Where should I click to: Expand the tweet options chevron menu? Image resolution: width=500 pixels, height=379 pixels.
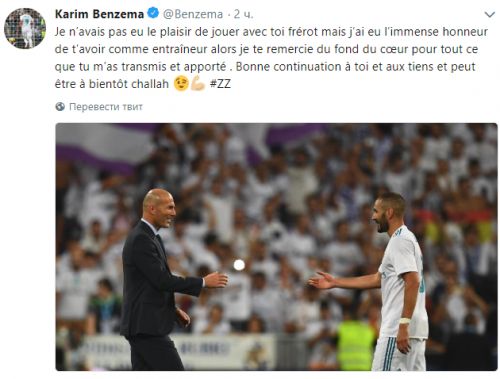[x=489, y=14]
